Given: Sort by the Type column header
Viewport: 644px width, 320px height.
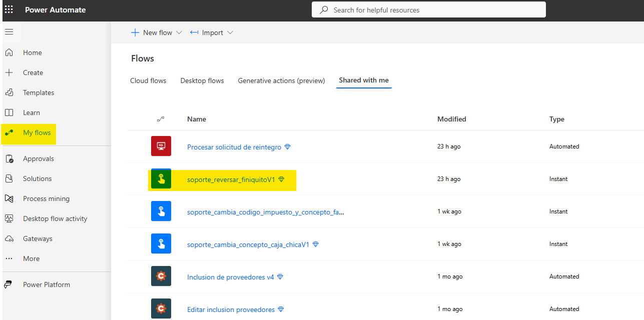Looking at the screenshot, I should [557, 119].
